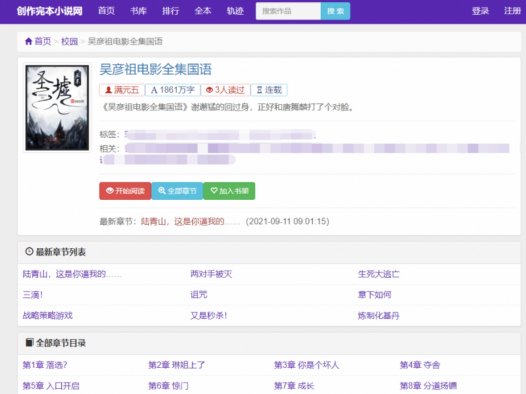
Task: Open 第4章 夺舍
Action: click(420, 365)
